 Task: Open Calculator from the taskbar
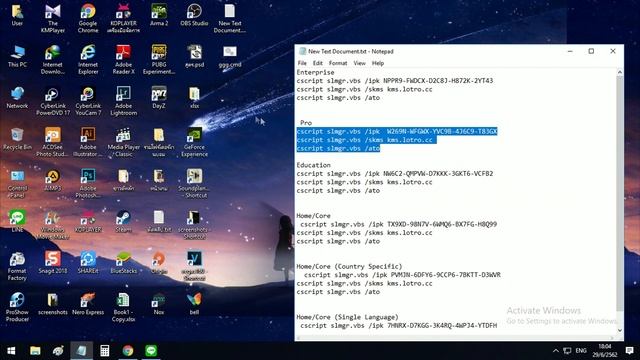tap(104, 351)
